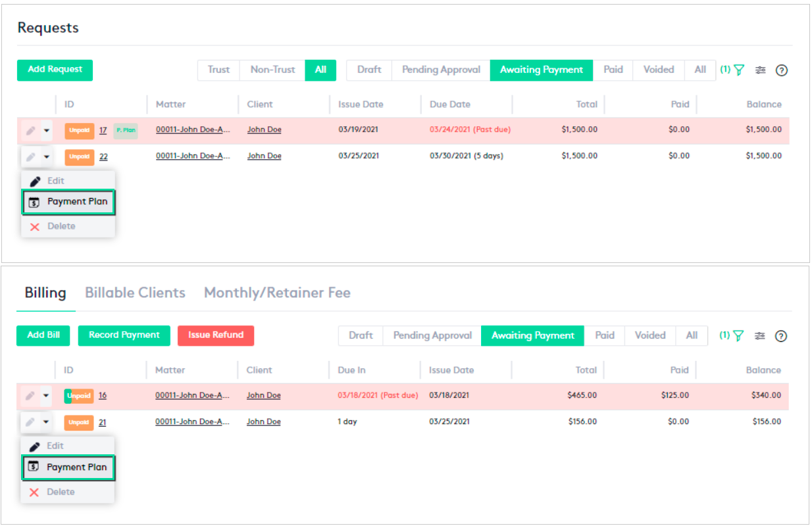The height and width of the screenshot is (526, 812).
Task: Click the filter funnel icon in Requests
Action: [x=739, y=70]
